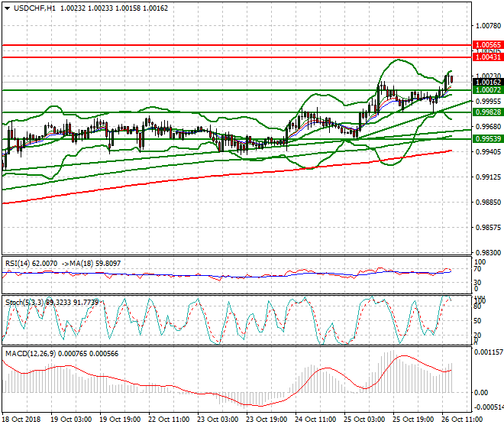
Task: Click the MACD scale value 0.001157
Action: point(489,352)
